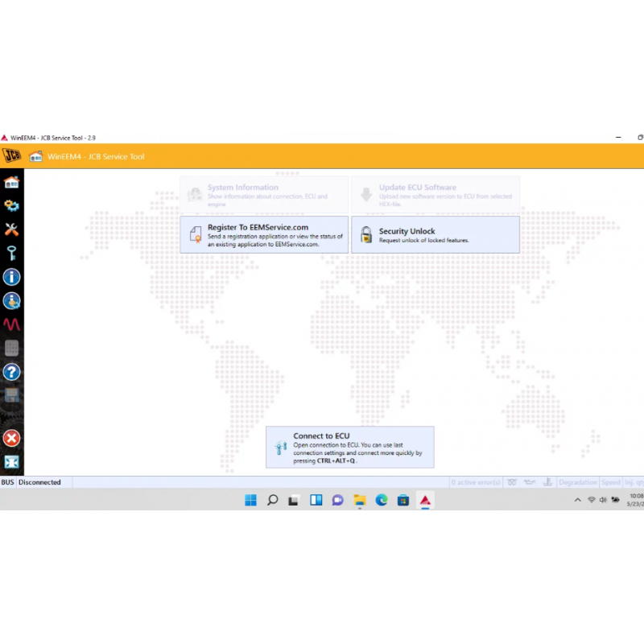Click the Connect to ECU tile
Image resolution: width=644 pixels, height=644 pixels.
[x=350, y=448]
